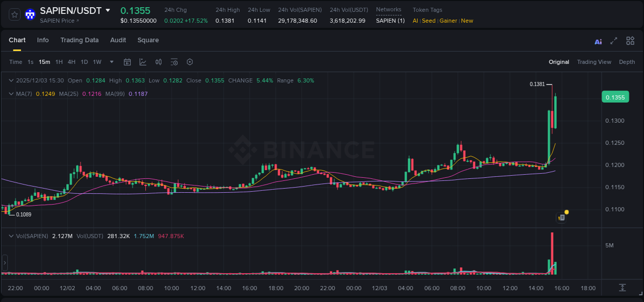The width and height of the screenshot is (644, 302).
Task: Select the chart style icon
Action: (143, 62)
